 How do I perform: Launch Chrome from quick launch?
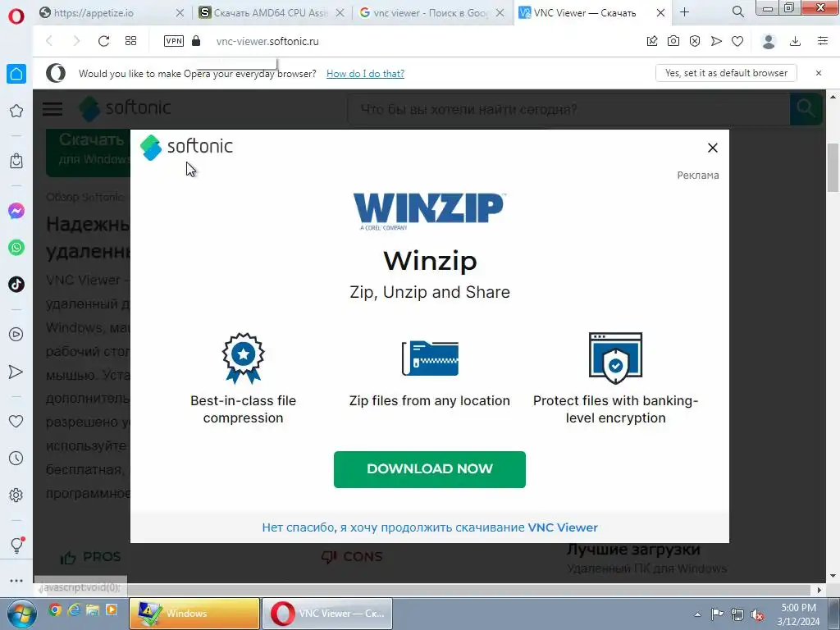[x=55, y=609]
